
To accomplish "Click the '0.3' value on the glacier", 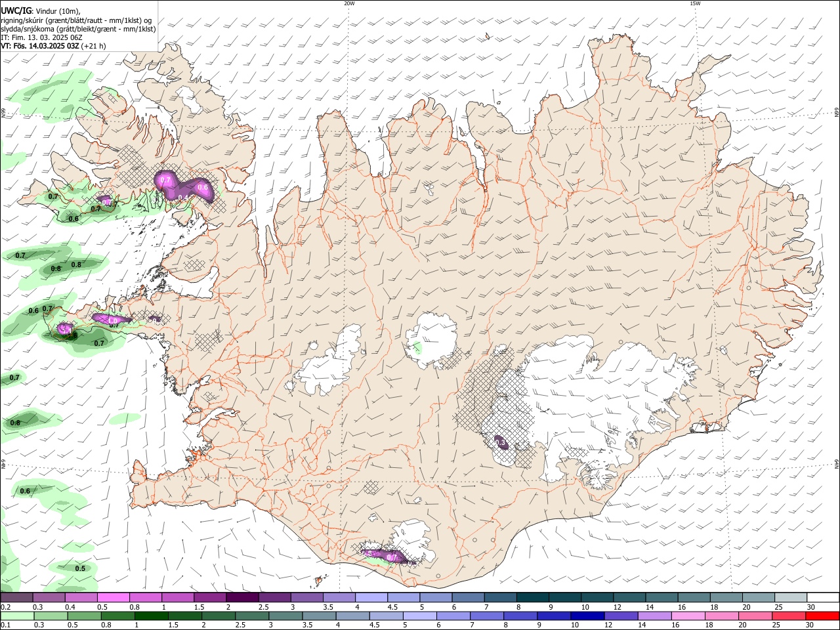I will pyautogui.click(x=501, y=443).
